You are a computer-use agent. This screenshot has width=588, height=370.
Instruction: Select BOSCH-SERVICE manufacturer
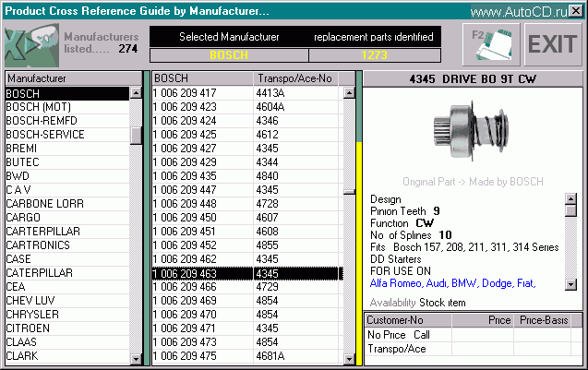(x=67, y=135)
